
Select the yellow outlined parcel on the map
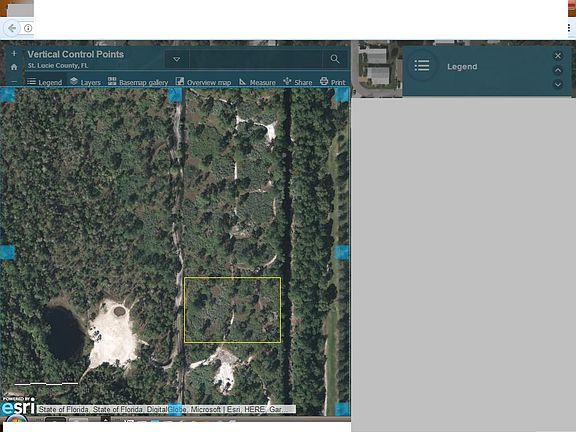233,310
